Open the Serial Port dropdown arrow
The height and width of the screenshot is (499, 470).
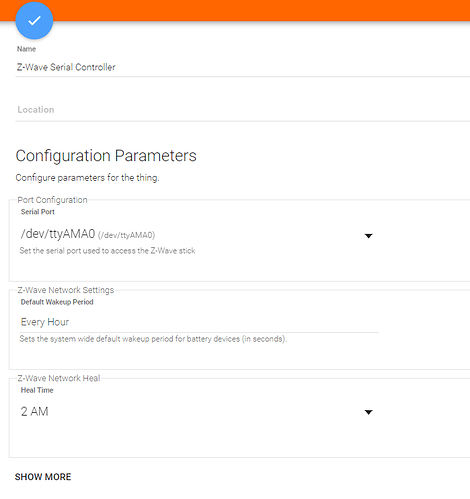[368, 236]
